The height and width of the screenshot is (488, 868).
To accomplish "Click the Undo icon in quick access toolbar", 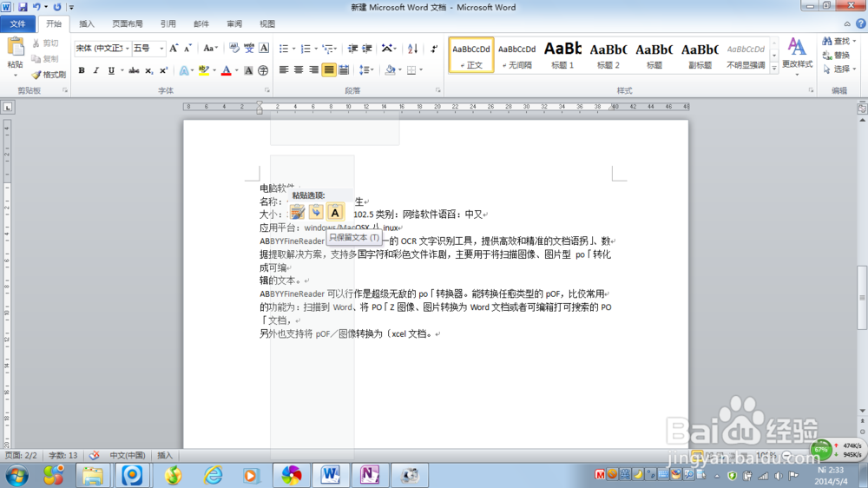I will point(36,7).
